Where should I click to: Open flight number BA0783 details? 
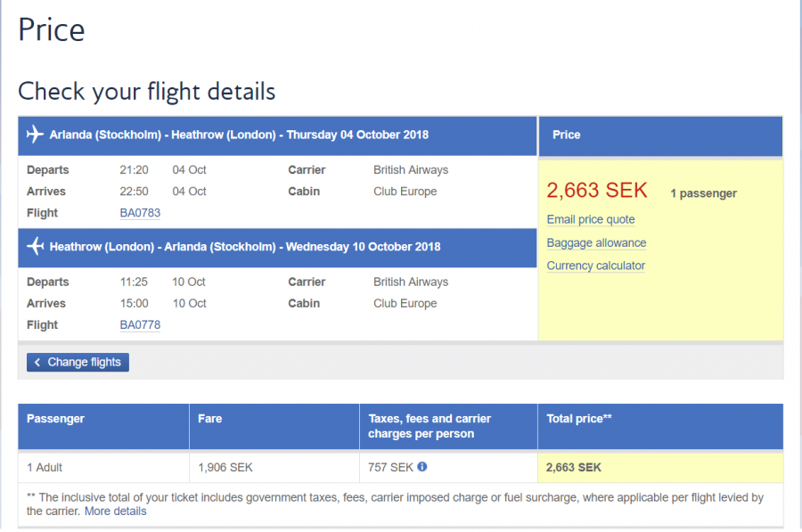pos(140,213)
